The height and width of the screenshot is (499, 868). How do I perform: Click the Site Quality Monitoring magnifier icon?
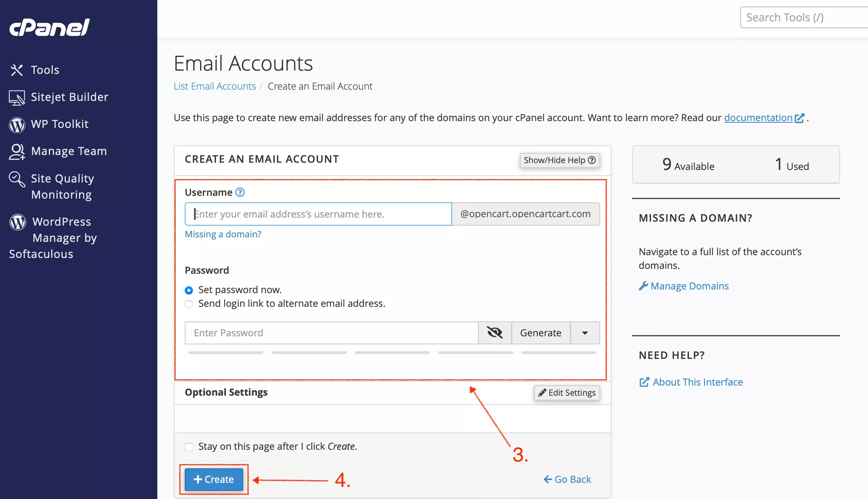[17, 179]
